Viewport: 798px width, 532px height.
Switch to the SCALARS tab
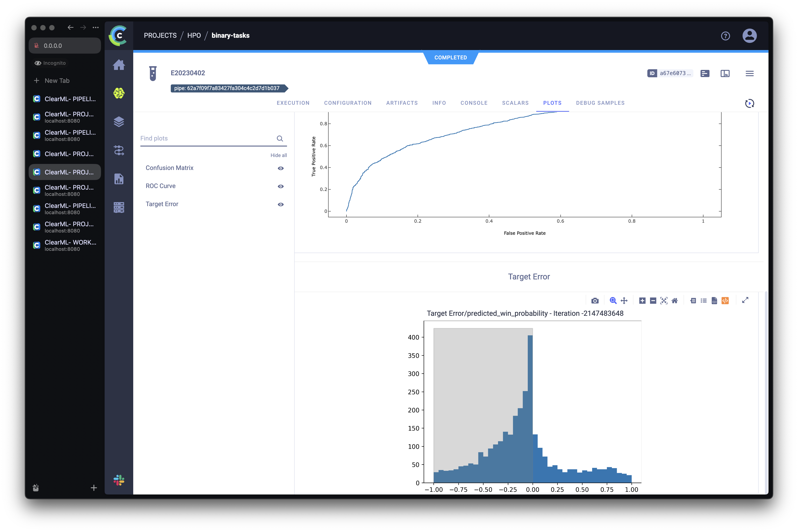click(515, 103)
